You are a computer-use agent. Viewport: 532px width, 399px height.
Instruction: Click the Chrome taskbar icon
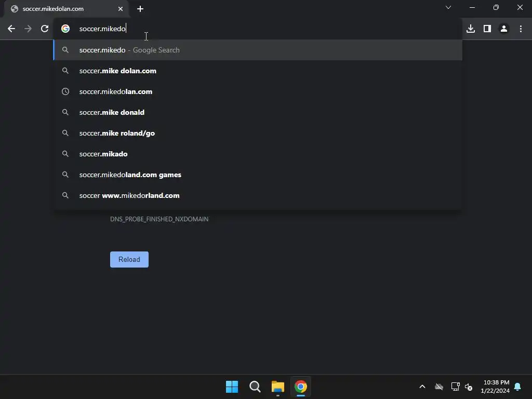[x=301, y=387]
